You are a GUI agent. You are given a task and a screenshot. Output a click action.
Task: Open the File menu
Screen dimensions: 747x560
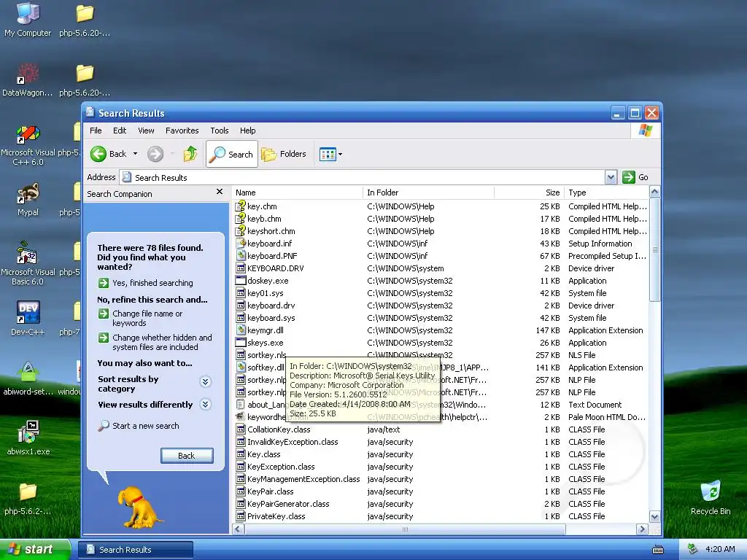pyautogui.click(x=96, y=131)
